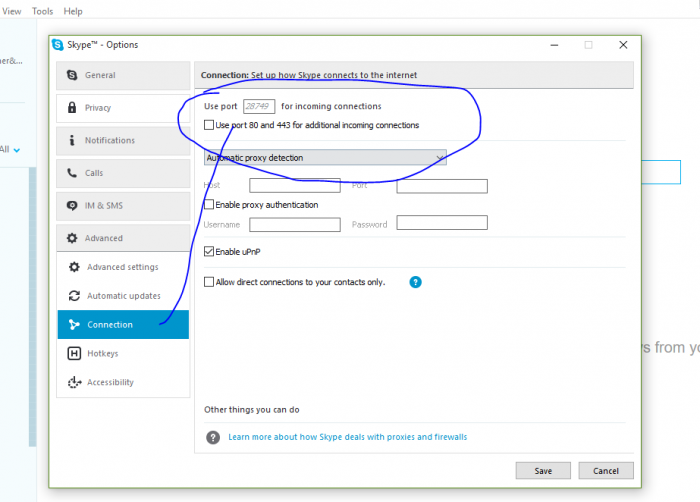Open the Help menu in Skype main window
Viewport: 700px width, 502px height.
click(x=73, y=11)
